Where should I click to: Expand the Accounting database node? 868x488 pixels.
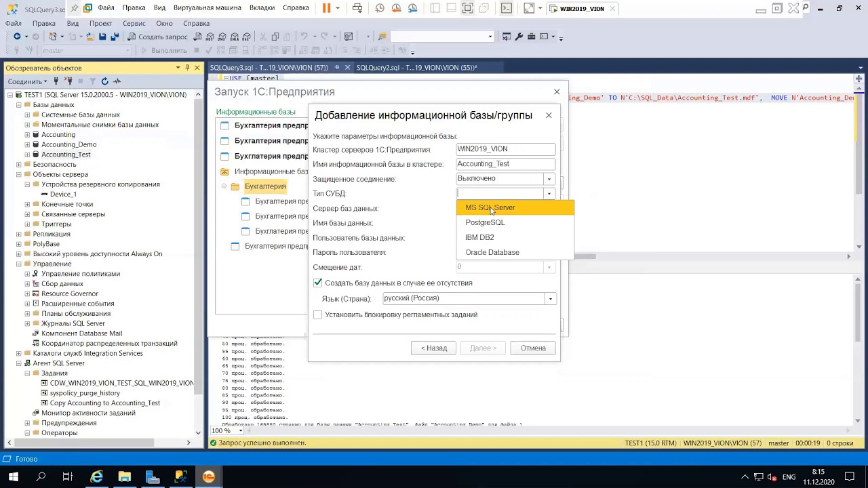pos(27,134)
